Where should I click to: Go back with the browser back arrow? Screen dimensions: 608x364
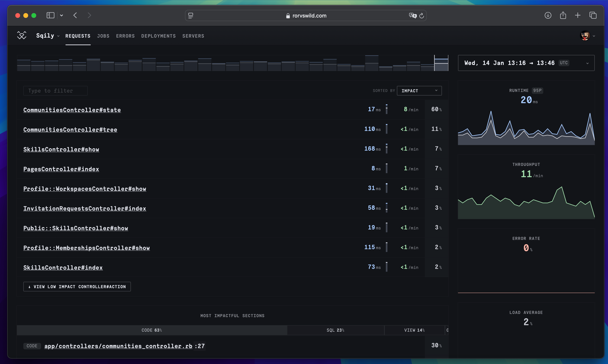tap(75, 15)
